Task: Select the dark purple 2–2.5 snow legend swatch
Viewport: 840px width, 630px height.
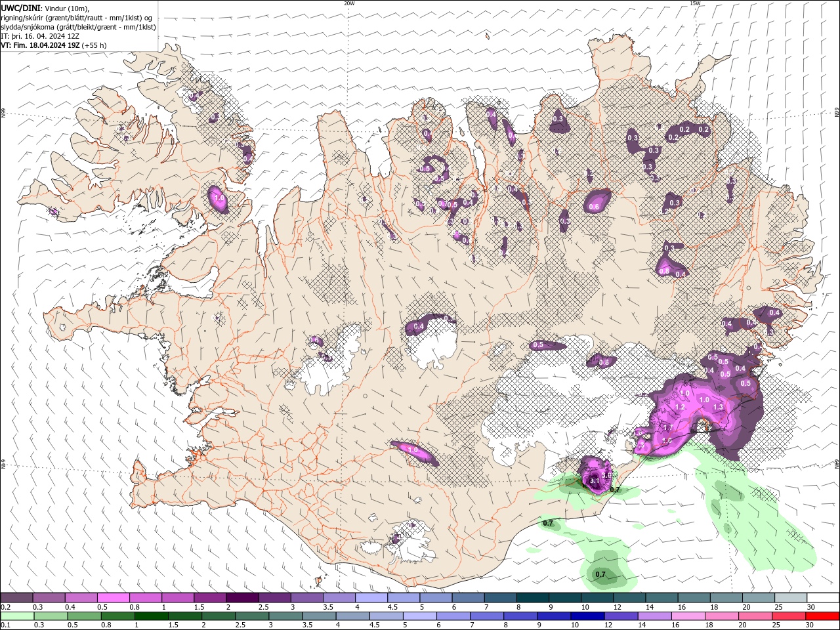Action: pyautogui.click(x=241, y=598)
